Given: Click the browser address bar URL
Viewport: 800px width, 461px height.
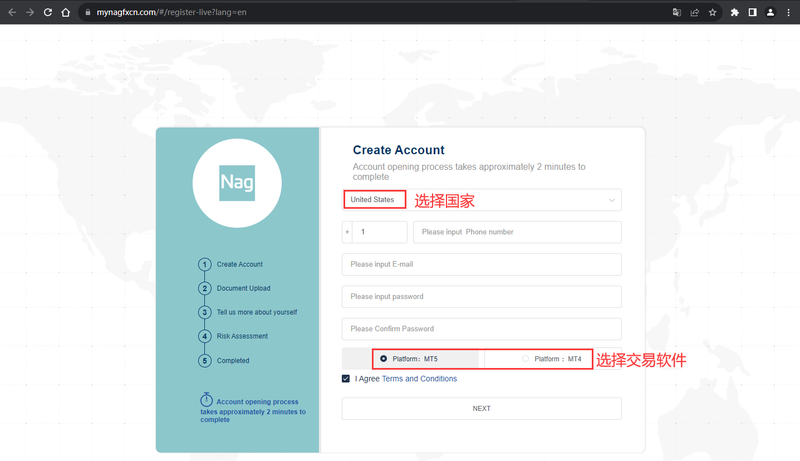Looking at the screenshot, I should click(x=171, y=12).
